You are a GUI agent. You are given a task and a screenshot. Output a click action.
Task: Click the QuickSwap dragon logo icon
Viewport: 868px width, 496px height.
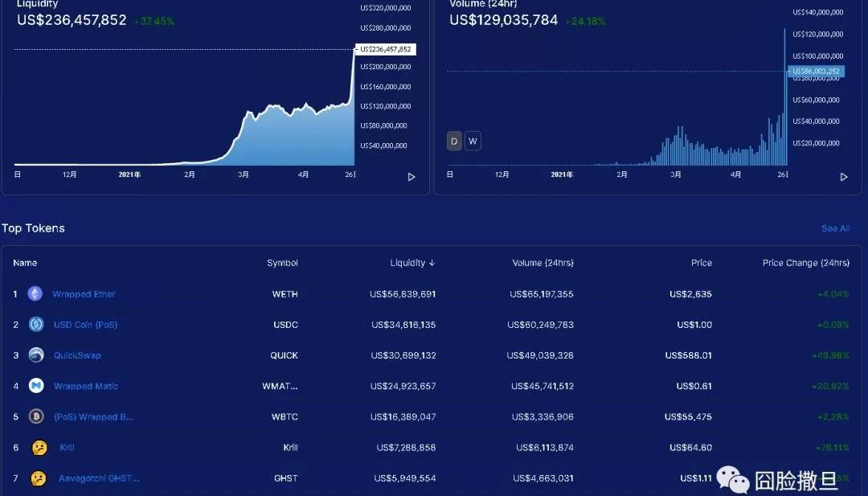pyautogui.click(x=36, y=355)
